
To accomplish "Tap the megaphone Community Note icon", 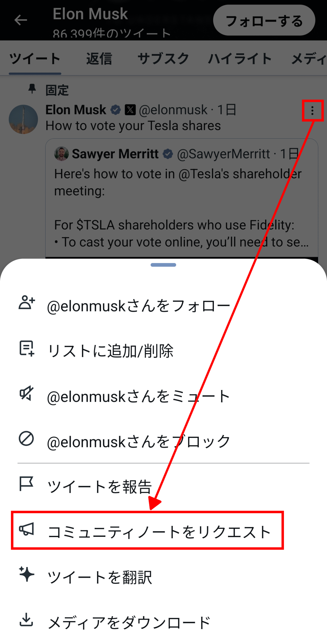I will tap(26, 529).
